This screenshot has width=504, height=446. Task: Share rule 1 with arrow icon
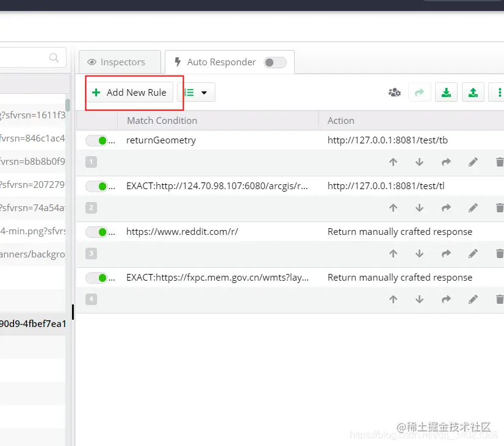pyautogui.click(x=446, y=162)
